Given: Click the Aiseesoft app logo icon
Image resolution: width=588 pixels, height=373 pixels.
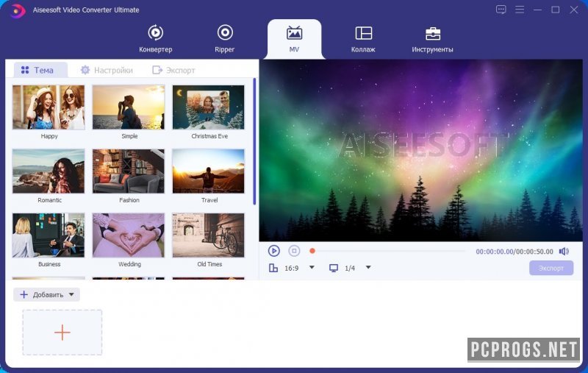Looking at the screenshot, I should click(17, 10).
